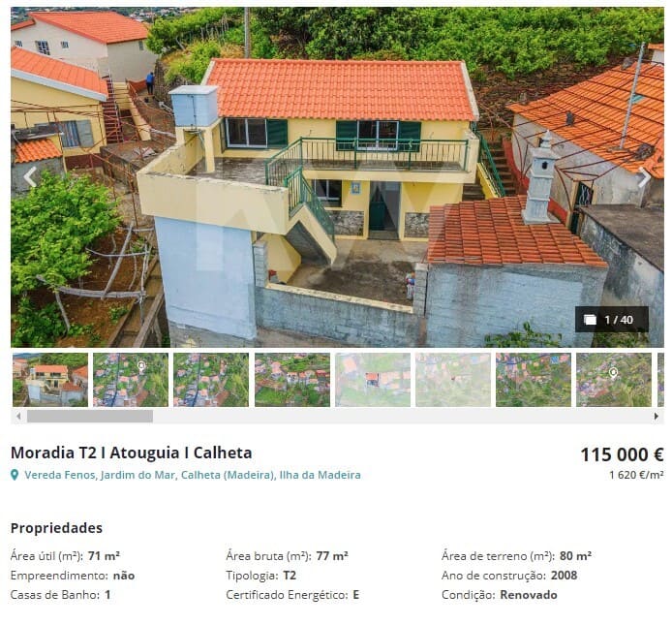Screen dimensions: 672x625
Task: Click the location pin icon beside address
Action: 15,475
